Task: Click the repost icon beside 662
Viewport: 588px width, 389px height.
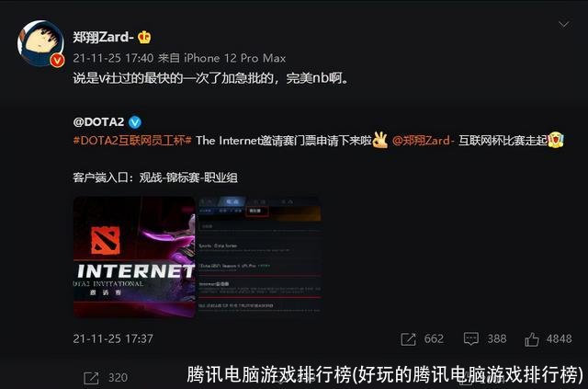Action: [x=408, y=339]
